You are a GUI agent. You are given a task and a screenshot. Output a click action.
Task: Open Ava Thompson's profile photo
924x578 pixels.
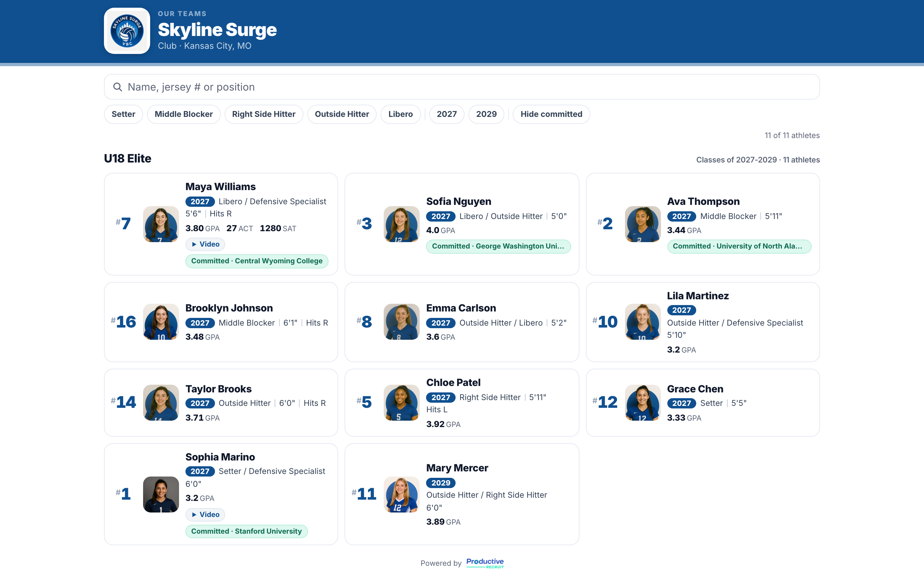pyautogui.click(x=643, y=224)
